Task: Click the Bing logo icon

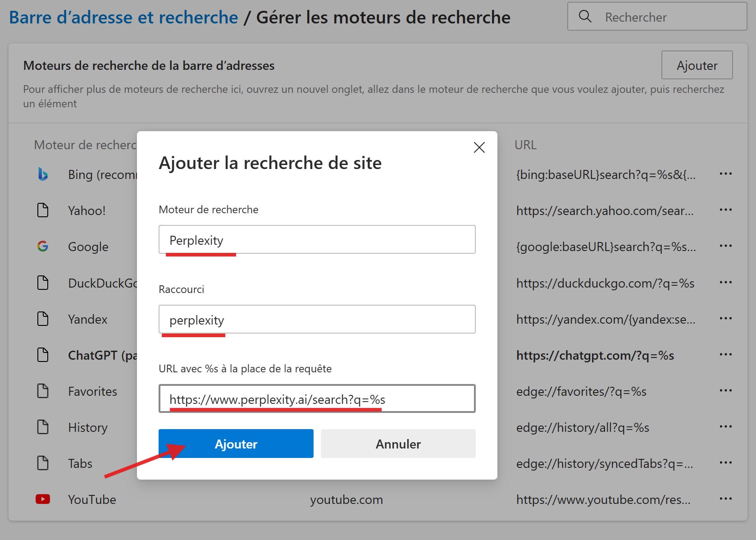Action: [x=43, y=174]
